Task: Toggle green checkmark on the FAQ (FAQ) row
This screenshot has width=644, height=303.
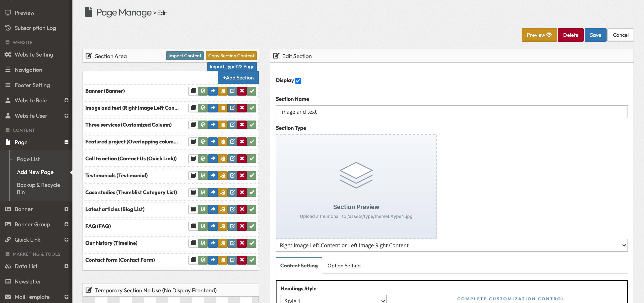Action: tap(252, 226)
